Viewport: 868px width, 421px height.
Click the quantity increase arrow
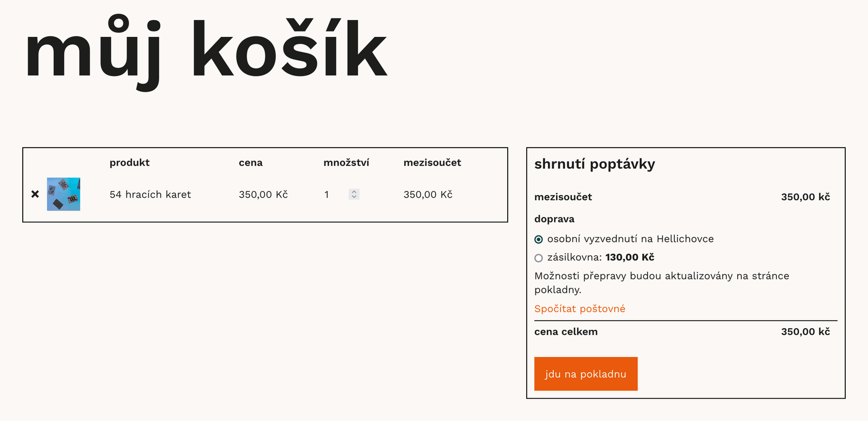(354, 192)
